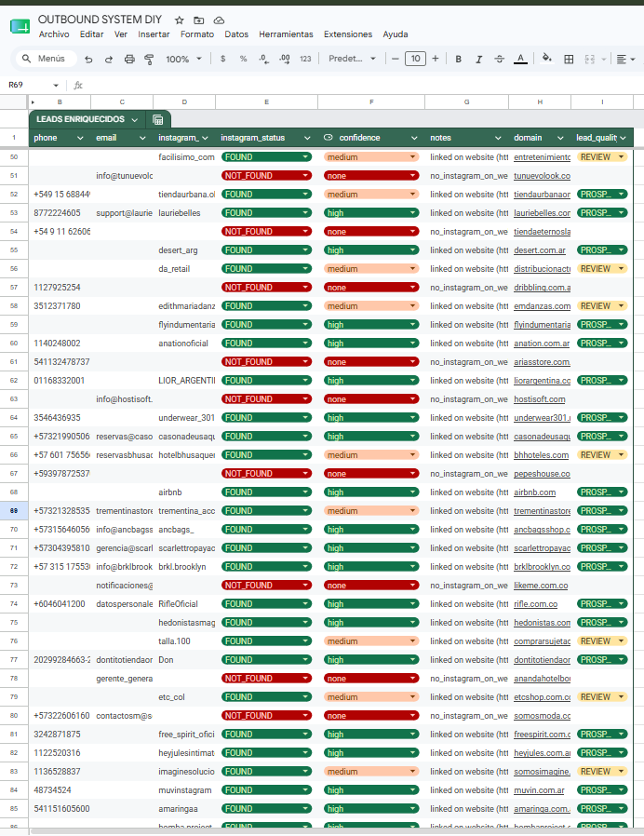Open the email column filter dropdown
This screenshot has width=644, height=836.
142,138
